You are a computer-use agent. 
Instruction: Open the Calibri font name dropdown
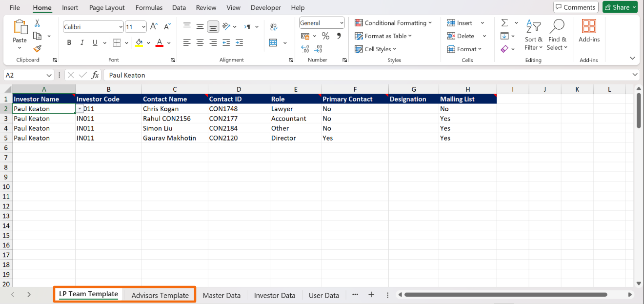121,27
